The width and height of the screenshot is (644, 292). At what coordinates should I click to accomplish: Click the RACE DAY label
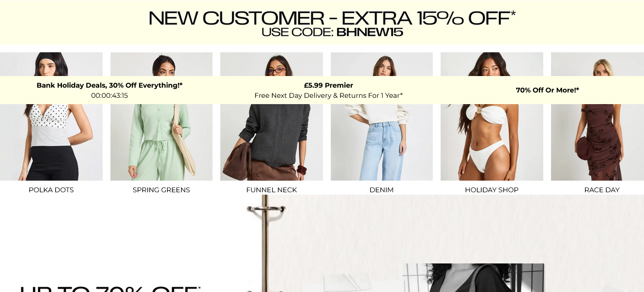(602, 190)
